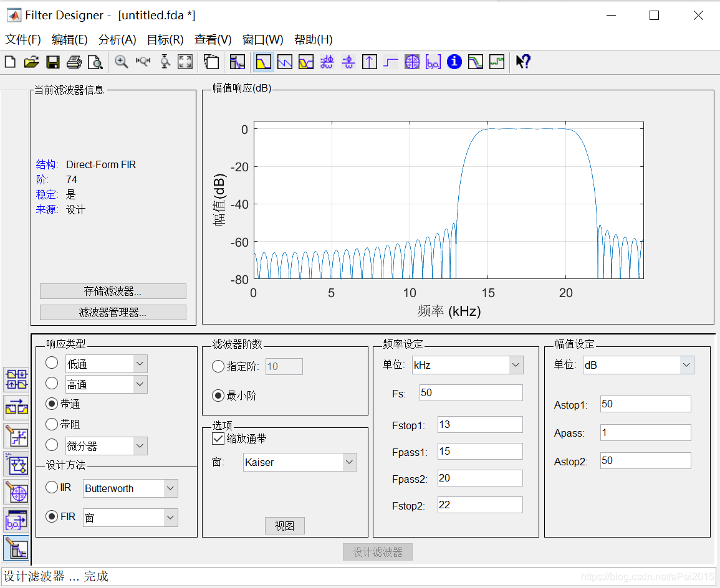This screenshot has height=588, width=720.
Task: Click the 视图 button in options
Action: coord(284,525)
